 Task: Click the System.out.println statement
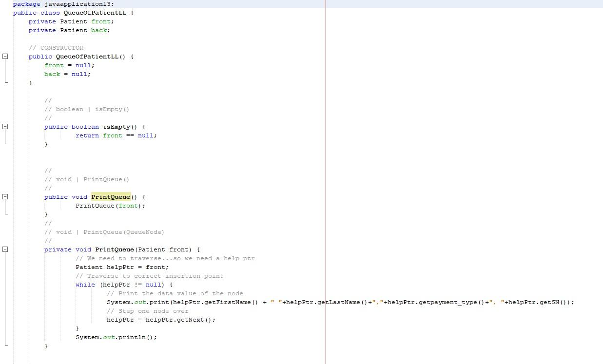116,337
